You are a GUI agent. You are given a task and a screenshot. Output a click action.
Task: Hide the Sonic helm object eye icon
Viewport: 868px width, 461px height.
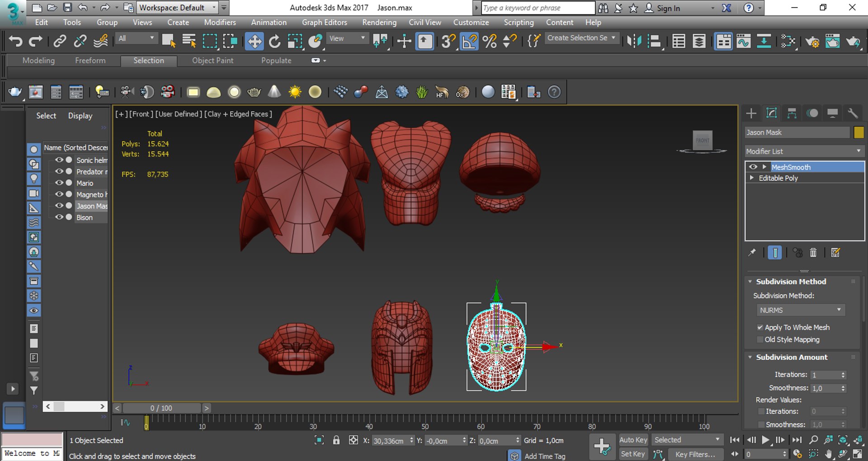point(59,160)
